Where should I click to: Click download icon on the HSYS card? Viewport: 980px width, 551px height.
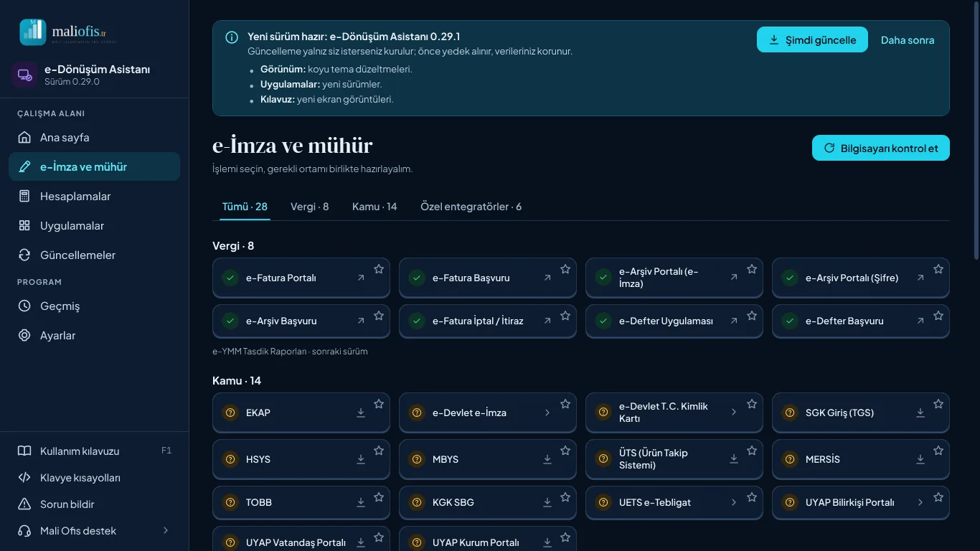(361, 459)
